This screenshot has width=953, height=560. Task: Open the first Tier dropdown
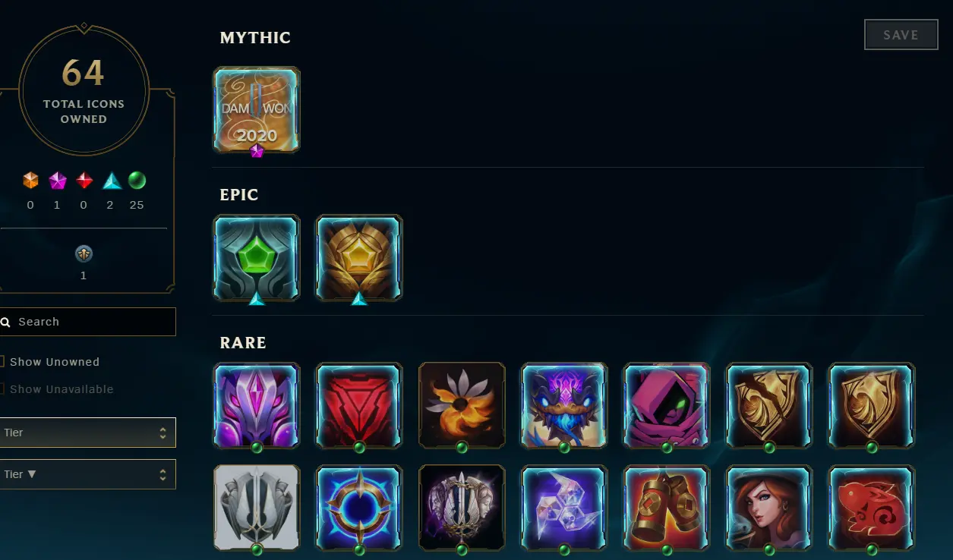pos(87,433)
